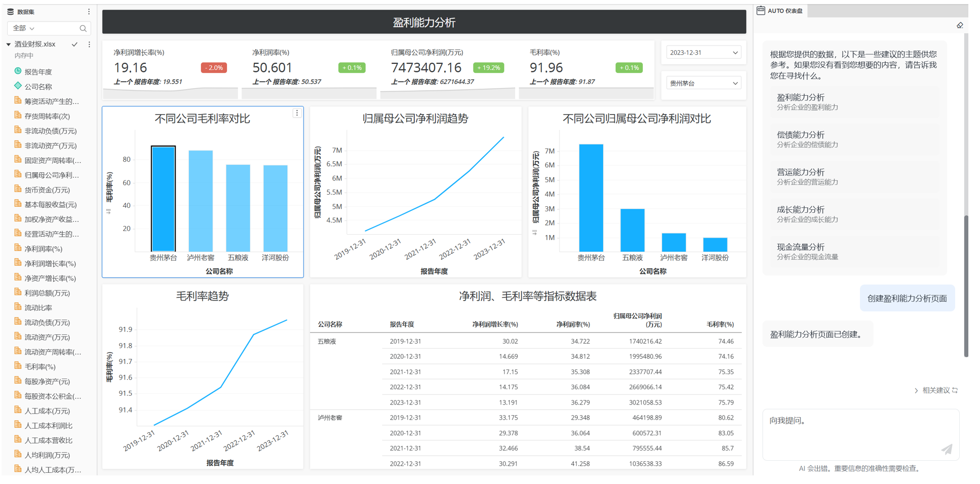Select the 净资产增长率(%) field

coord(50,278)
